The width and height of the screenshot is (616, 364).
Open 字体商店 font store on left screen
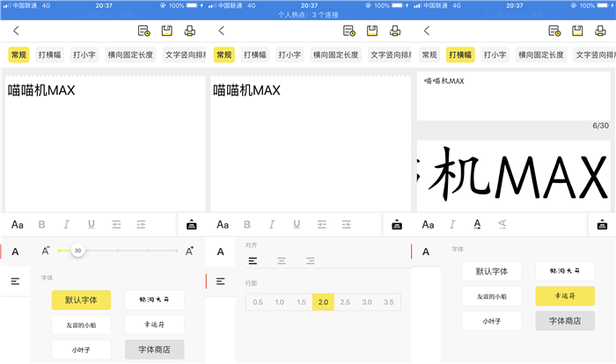tap(154, 349)
